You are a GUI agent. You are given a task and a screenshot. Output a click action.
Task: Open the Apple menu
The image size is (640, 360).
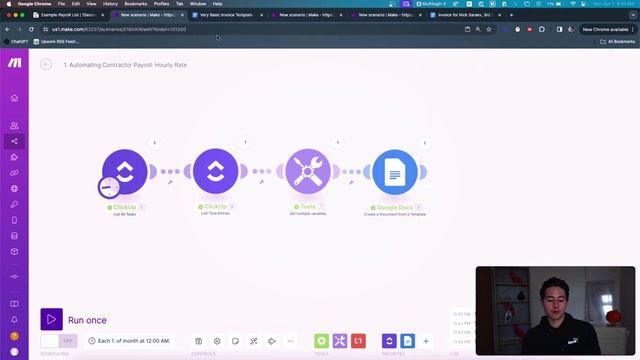[x=9, y=4]
